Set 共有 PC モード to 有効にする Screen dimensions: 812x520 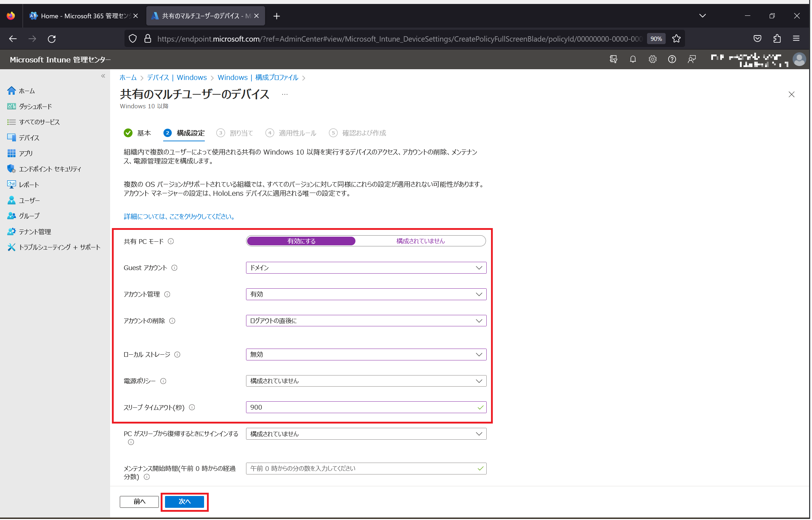(302, 241)
